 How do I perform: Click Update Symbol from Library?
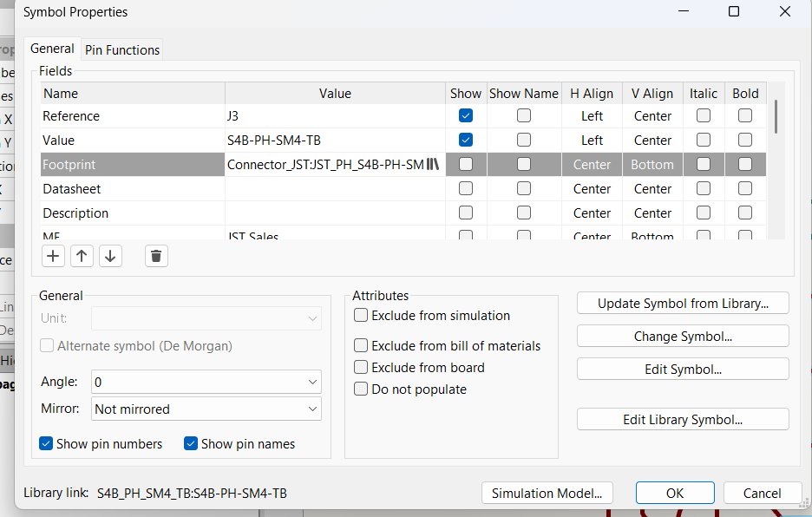(682, 303)
